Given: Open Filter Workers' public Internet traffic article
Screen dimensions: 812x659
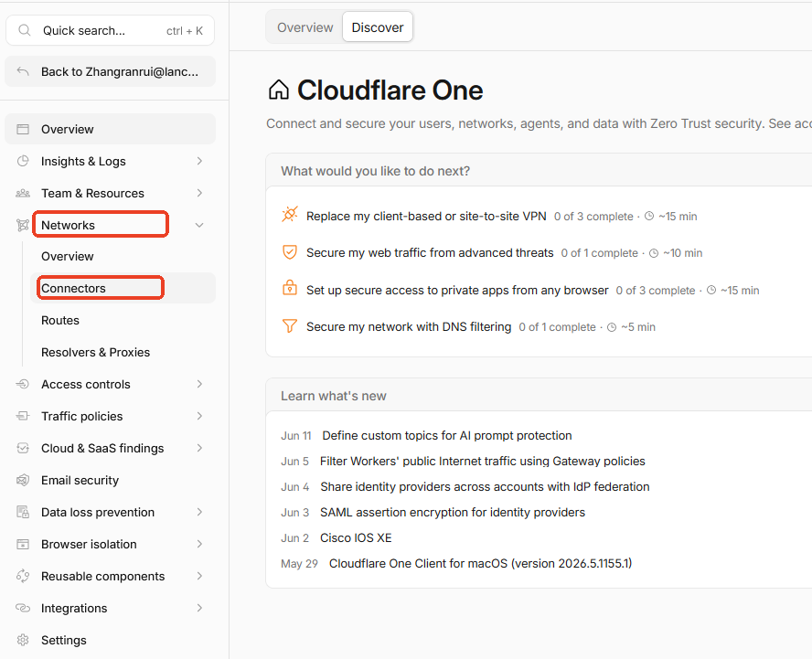Looking at the screenshot, I should point(483,462).
